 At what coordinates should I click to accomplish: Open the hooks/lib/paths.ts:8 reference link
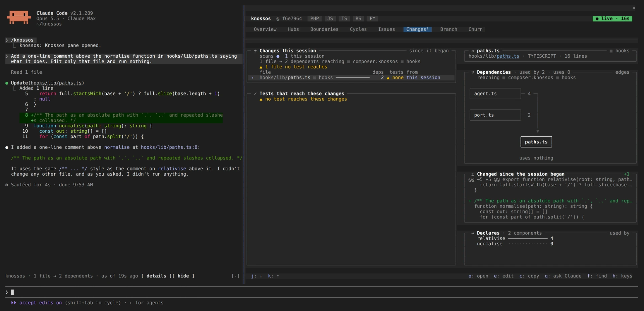coord(169,147)
